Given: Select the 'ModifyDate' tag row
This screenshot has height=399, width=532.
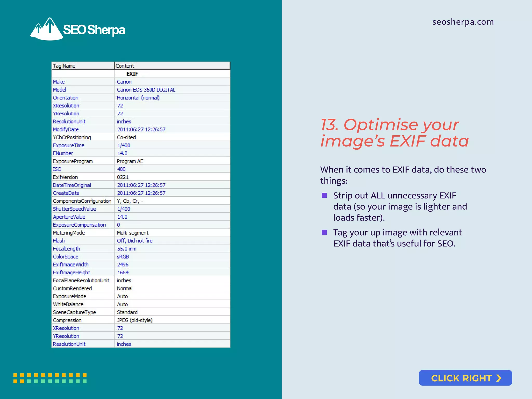Looking at the screenshot, I should [141, 129].
